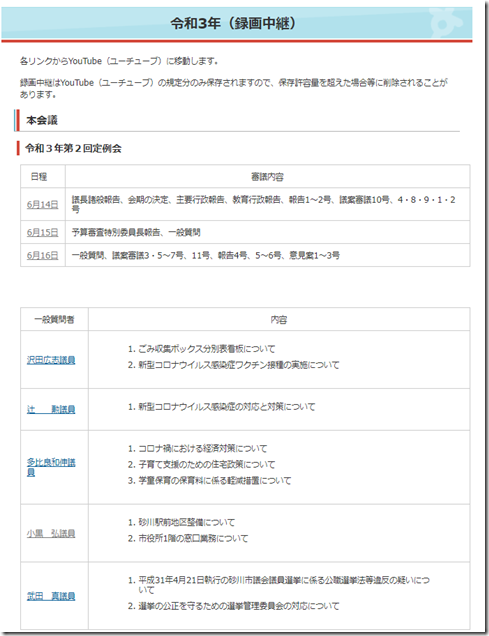This screenshot has width=489, height=636.
Task: Open the 6月14日 recording link
Action: click(x=43, y=204)
